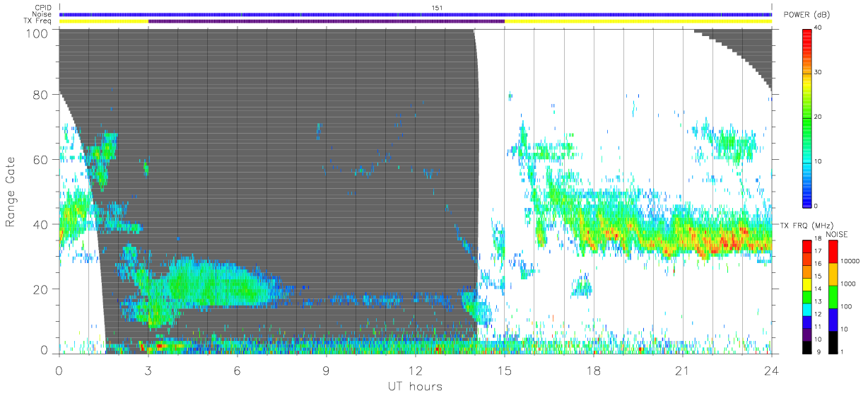Click the range gate tick label '100'

tap(36, 33)
